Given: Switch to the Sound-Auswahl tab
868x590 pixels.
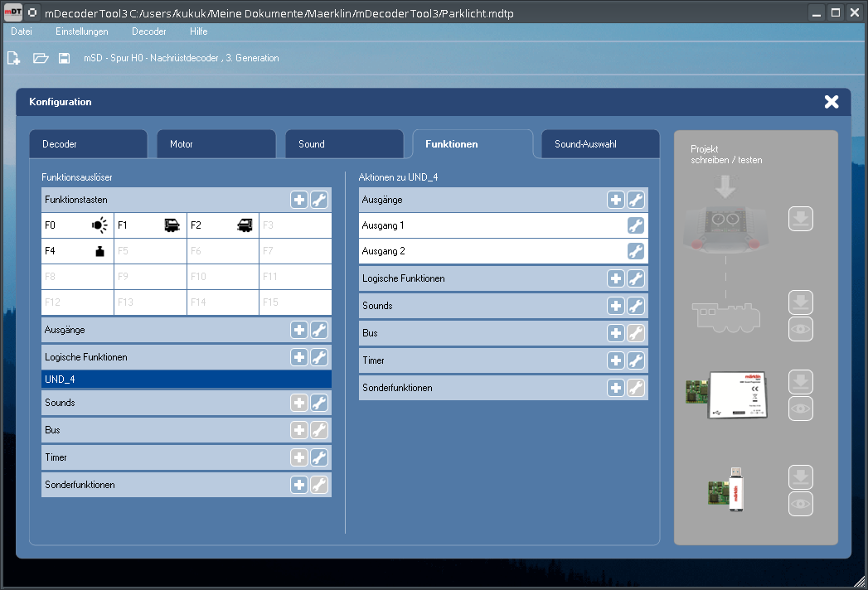Looking at the screenshot, I should click(600, 144).
